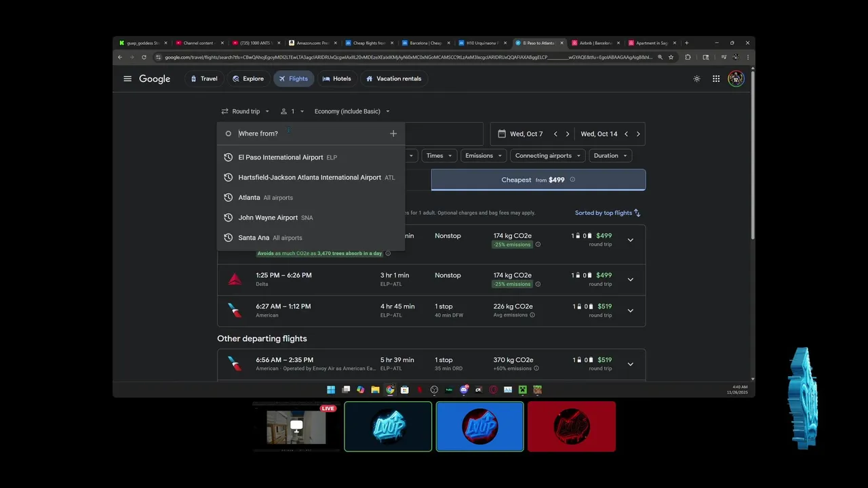Open the Connecting airports filter dropdown

pyautogui.click(x=548, y=156)
